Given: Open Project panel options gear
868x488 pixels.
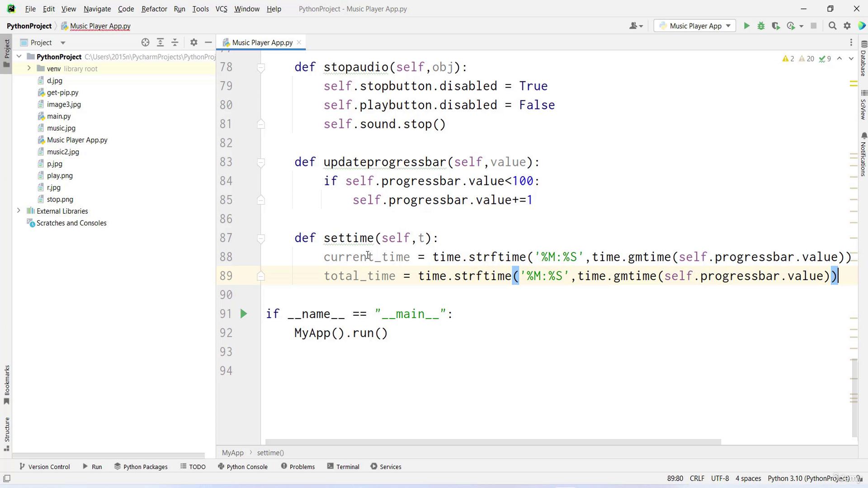Looking at the screenshot, I should [194, 42].
